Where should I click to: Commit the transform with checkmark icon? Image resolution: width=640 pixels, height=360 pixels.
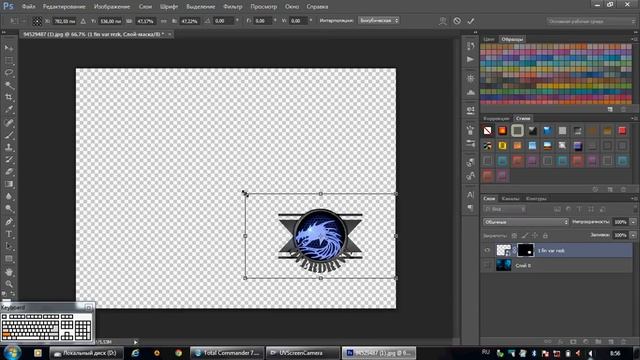pyautogui.click(x=471, y=21)
